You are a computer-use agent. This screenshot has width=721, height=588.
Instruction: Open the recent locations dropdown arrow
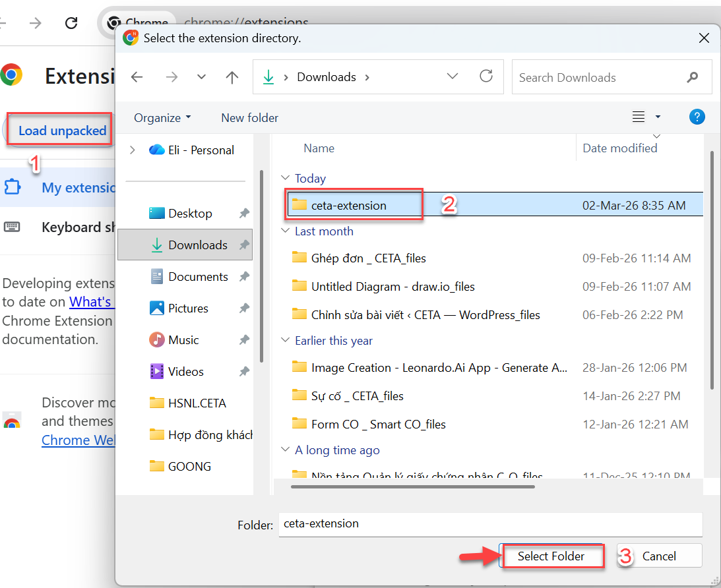click(202, 77)
